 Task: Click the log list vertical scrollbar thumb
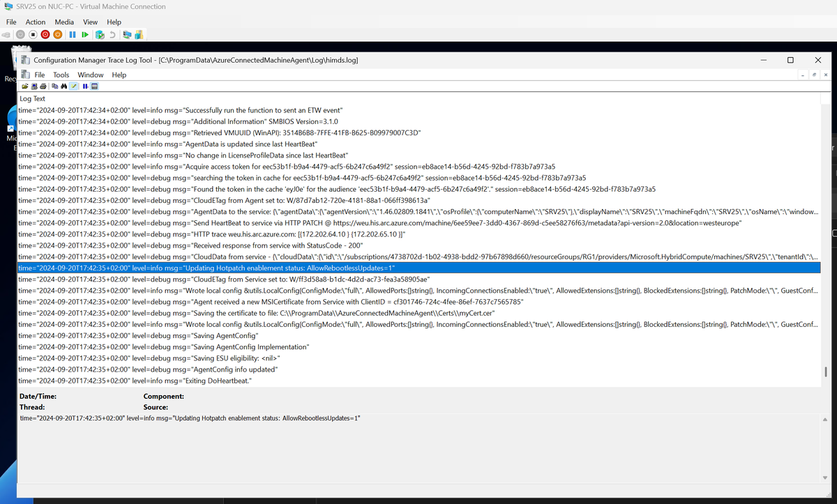click(826, 372)
